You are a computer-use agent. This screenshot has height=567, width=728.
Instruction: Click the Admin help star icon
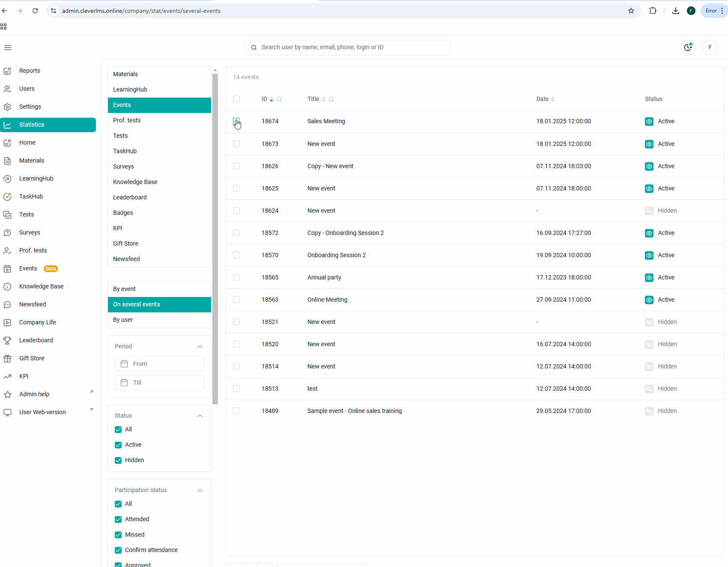(x=7, y=395)
